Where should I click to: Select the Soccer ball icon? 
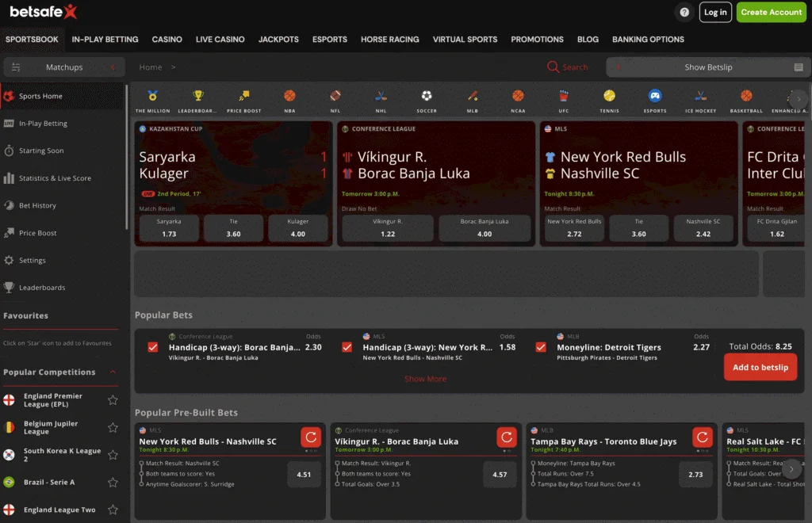426,96
